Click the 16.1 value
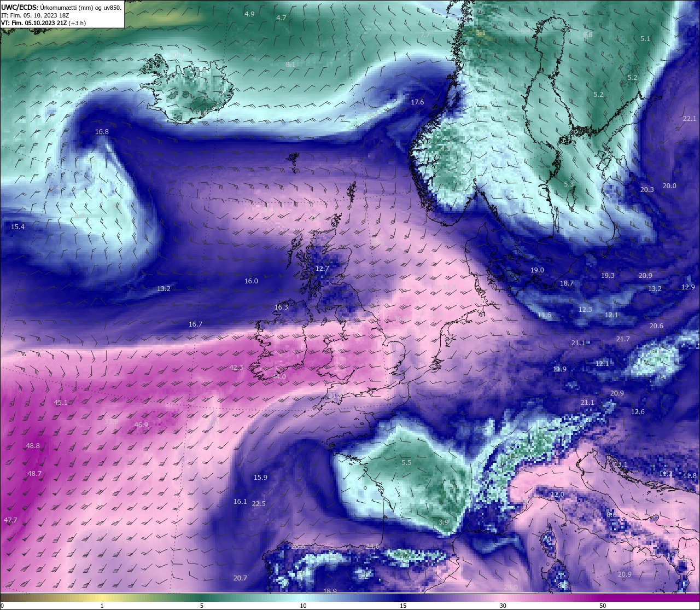Viewport: 700px width, 610px height. pyautogui.click(x=240, y=501)
